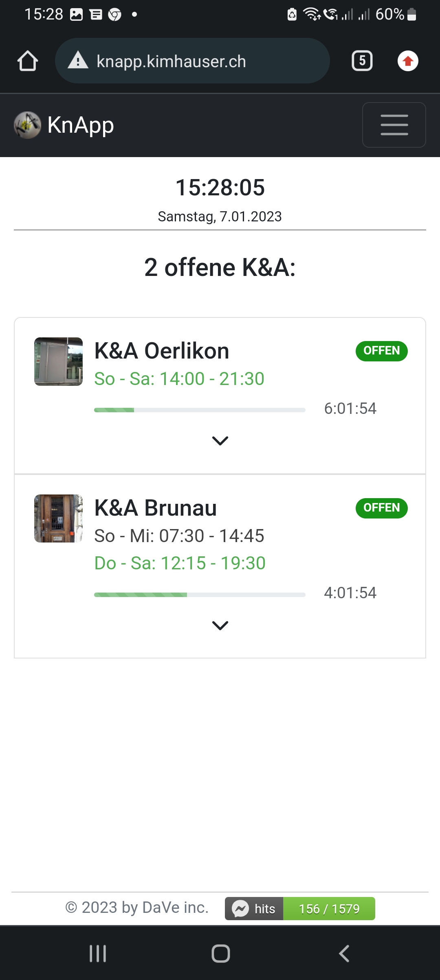Click the hits counter badge
Screen dimensions: 440x980
click(x=300, y=908)
